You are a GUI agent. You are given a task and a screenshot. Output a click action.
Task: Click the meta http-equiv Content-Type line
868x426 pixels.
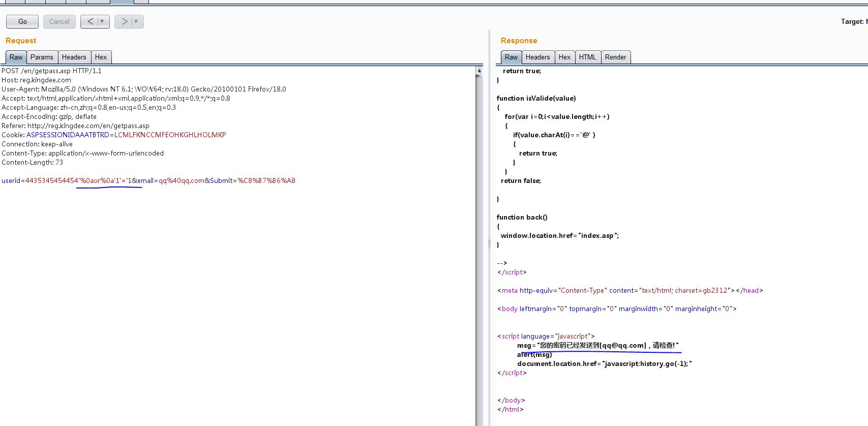pos(630,291)
